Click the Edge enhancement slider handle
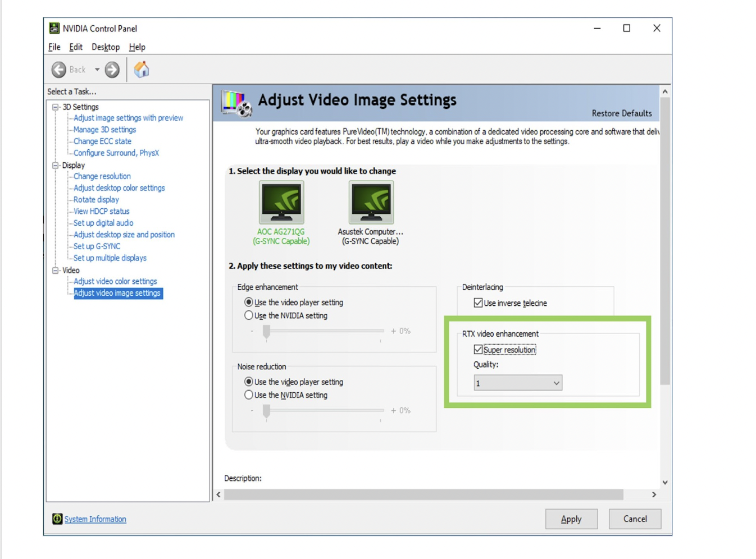This screenshot has height=559, width=756. click(x=267, y=332)
